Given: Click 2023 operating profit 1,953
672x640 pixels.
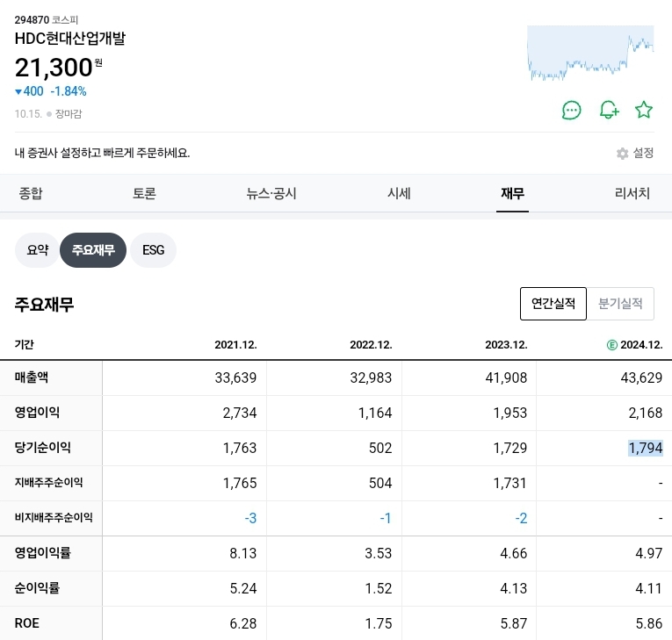Looking at the screenshot, I should (510, 413).
